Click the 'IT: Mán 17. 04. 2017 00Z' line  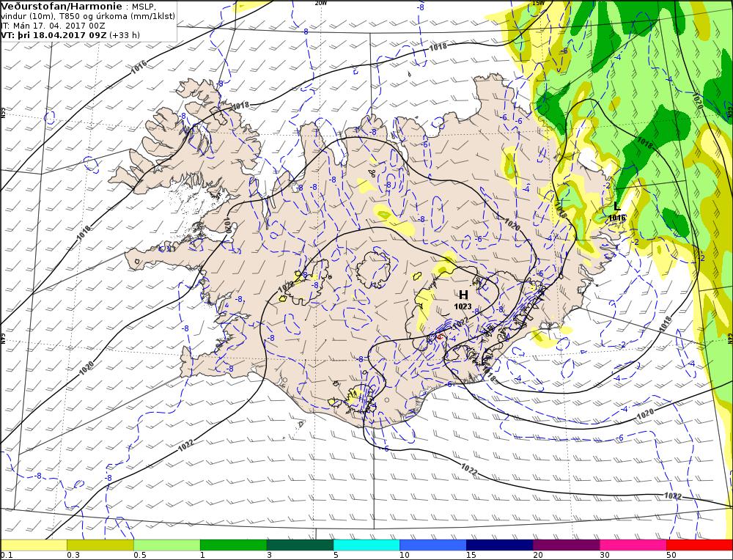pos(53,26)
